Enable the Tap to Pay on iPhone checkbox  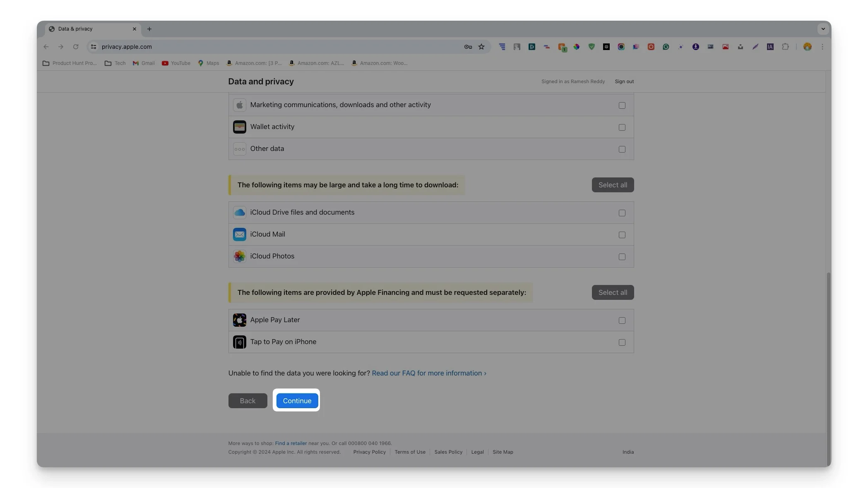pos(622,342)
